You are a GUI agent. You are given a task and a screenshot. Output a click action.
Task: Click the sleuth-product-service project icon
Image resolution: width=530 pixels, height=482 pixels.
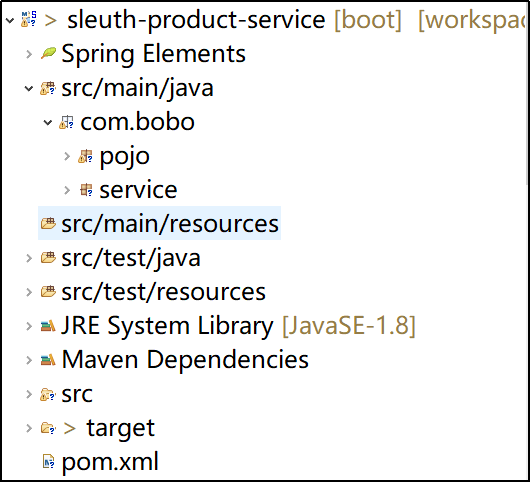(x=29, y=19)
